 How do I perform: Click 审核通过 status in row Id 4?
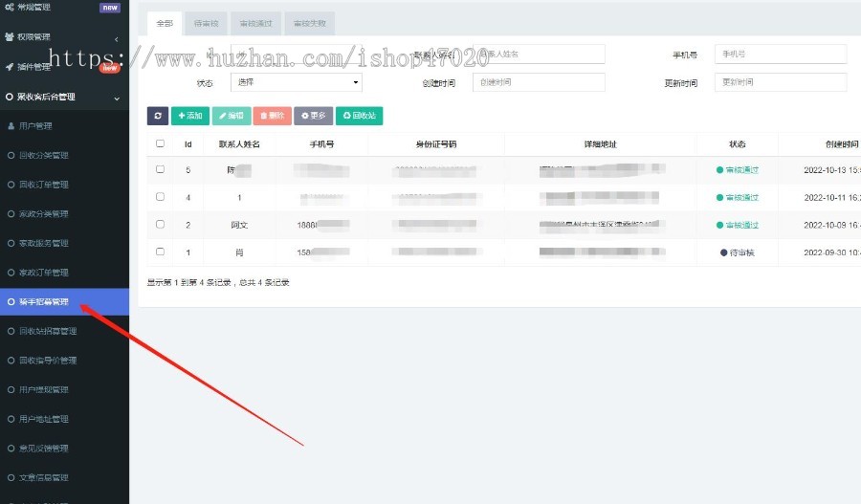pos(738,198)
